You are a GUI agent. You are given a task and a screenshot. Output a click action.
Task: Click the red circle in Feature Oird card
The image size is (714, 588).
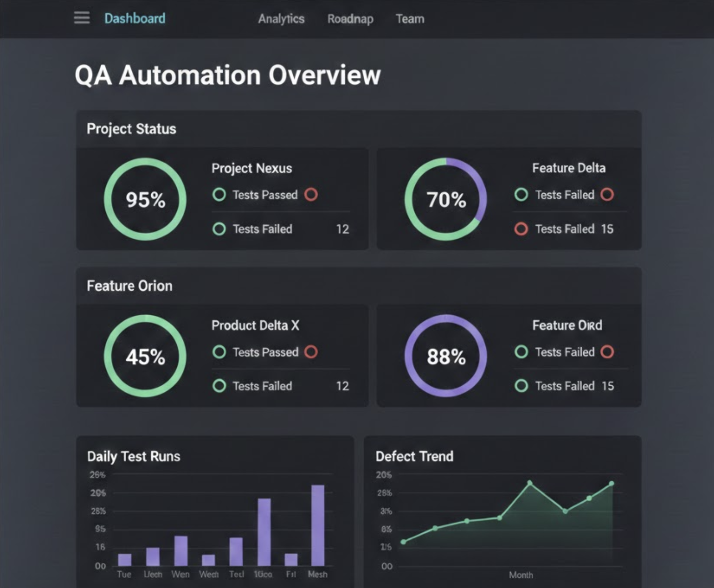point(607,352)
